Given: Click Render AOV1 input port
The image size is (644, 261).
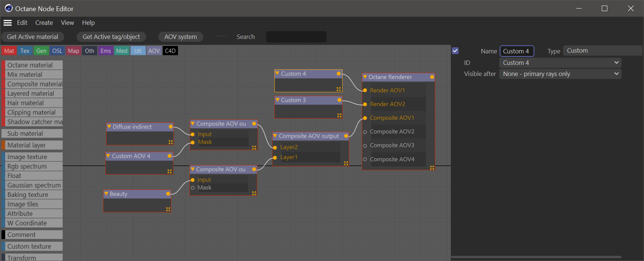Looking at the screenshot, I should click(365, 90).
